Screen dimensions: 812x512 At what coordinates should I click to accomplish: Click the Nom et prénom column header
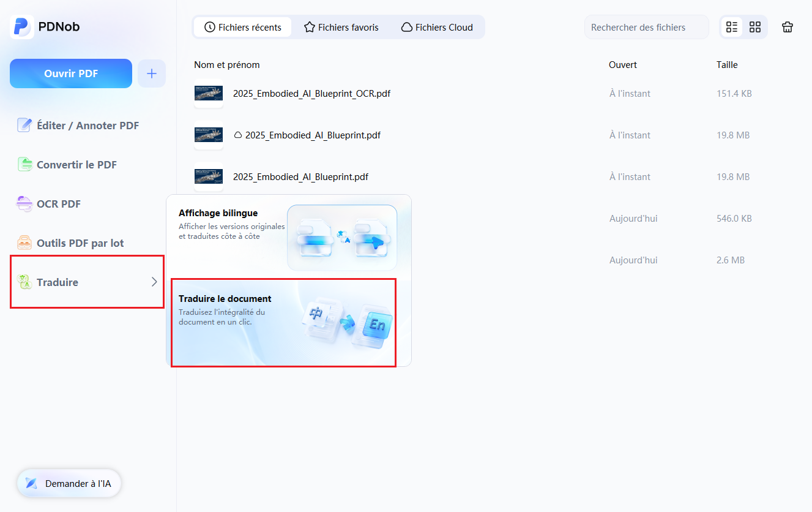point(227,65)
